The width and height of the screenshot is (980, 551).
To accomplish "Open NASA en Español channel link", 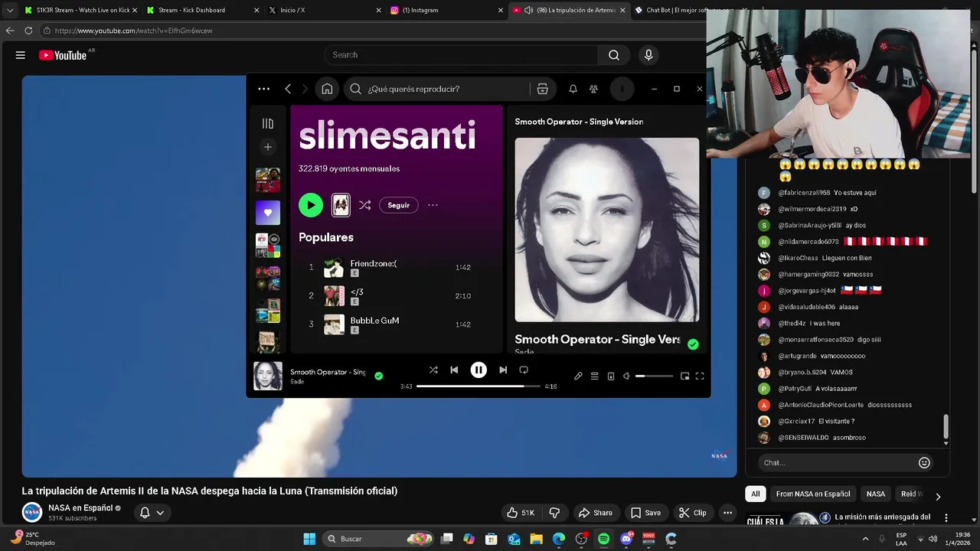I will (x=80, y=507).
